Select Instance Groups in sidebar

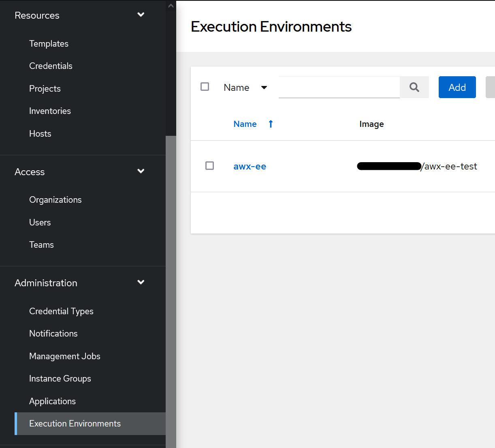click(x=60, y=379)
